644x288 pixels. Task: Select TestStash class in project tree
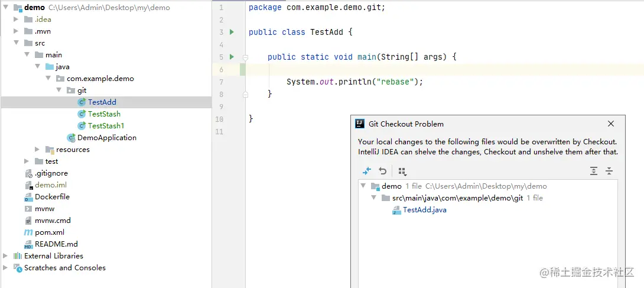point(104,114)
